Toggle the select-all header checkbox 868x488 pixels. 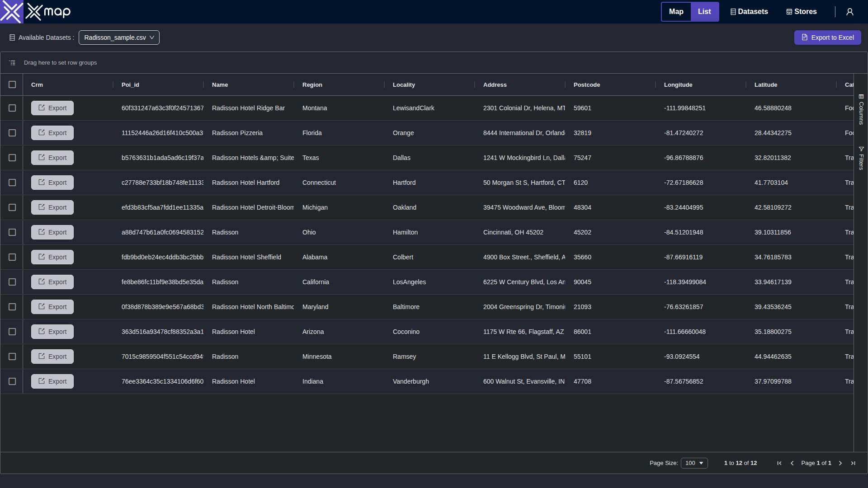click(12, 84)
